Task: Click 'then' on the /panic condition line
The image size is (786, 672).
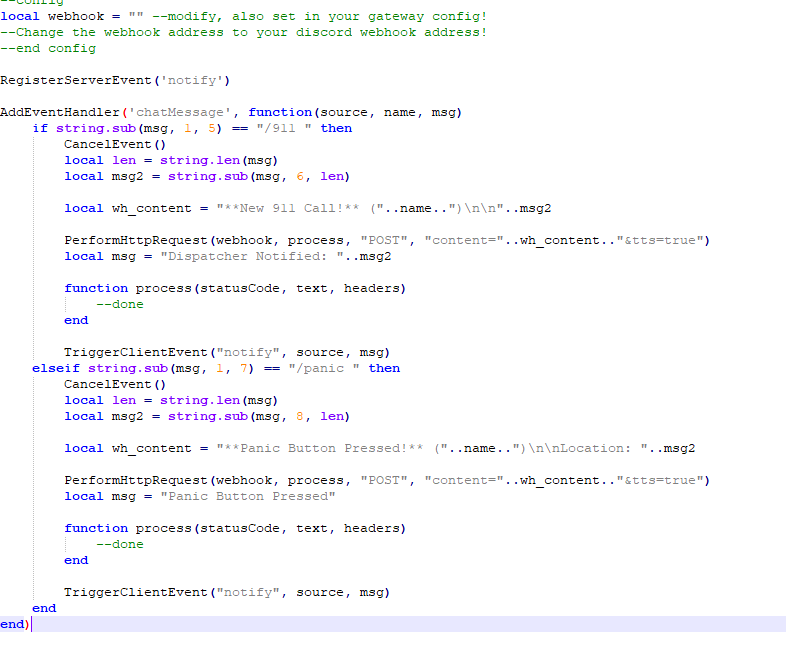Action: [384, 369]
